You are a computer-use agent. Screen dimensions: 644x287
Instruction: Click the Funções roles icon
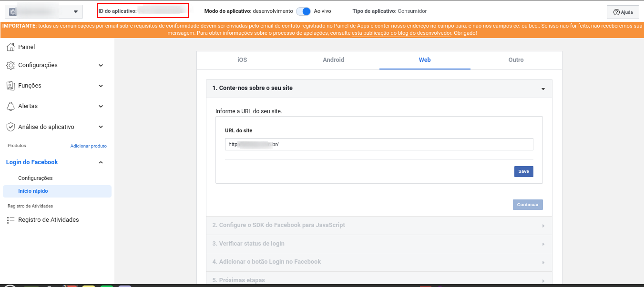(x=10, y=86)
